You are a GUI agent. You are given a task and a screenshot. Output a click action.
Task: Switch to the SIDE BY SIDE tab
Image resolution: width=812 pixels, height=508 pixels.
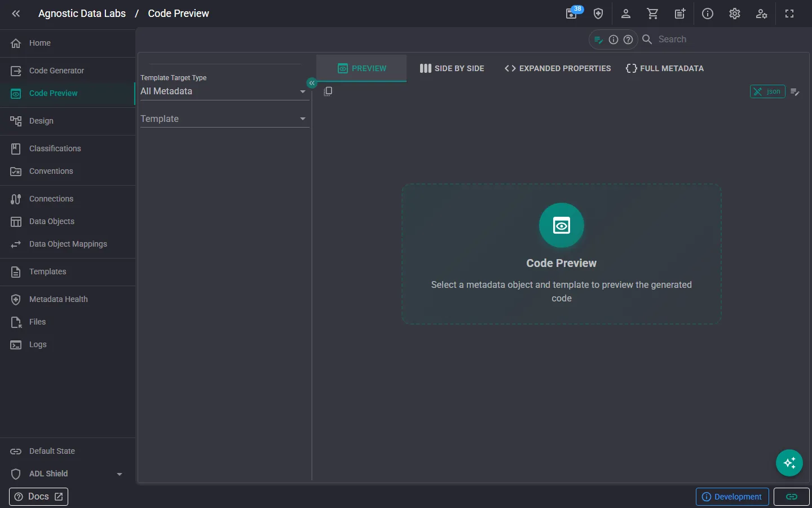pos(452,68)
